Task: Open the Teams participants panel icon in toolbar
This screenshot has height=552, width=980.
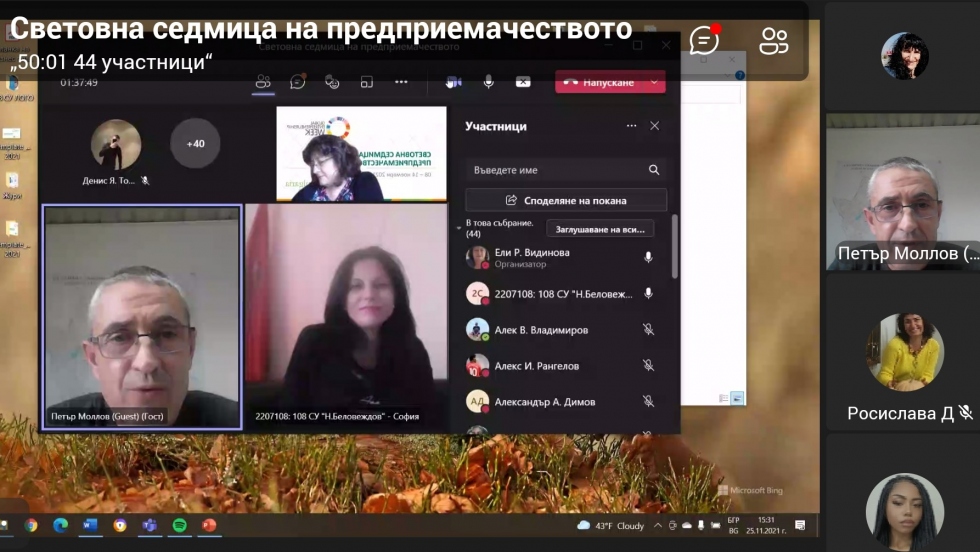Action: tap(263, 82)
